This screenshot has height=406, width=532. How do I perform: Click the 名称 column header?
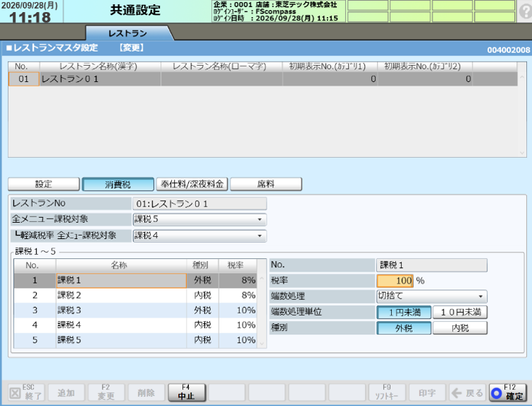[121, 265]
